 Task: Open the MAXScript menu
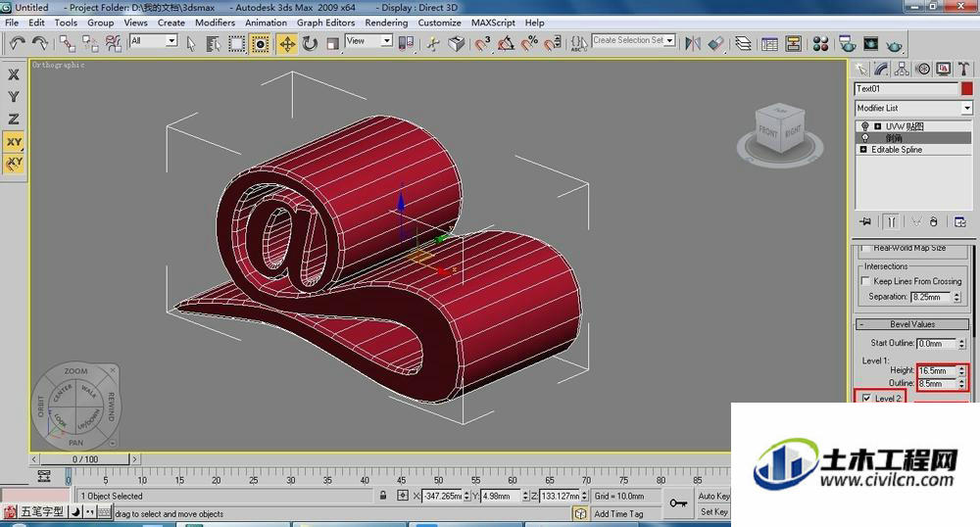493,23
